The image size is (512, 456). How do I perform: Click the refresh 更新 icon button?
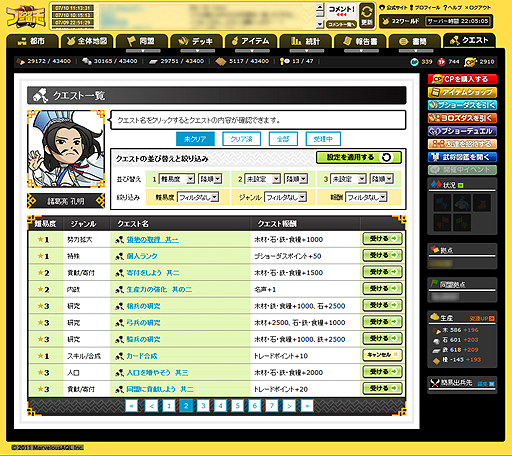click(367, 16)
